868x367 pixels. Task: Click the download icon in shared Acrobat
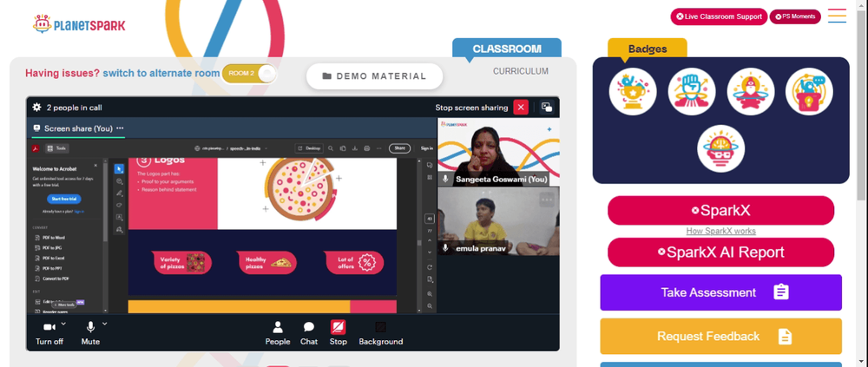pyautogui.click(x=355, y=148)
